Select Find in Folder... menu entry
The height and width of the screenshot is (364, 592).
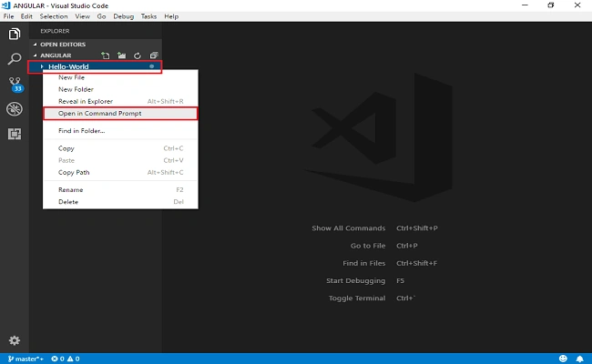120,131
